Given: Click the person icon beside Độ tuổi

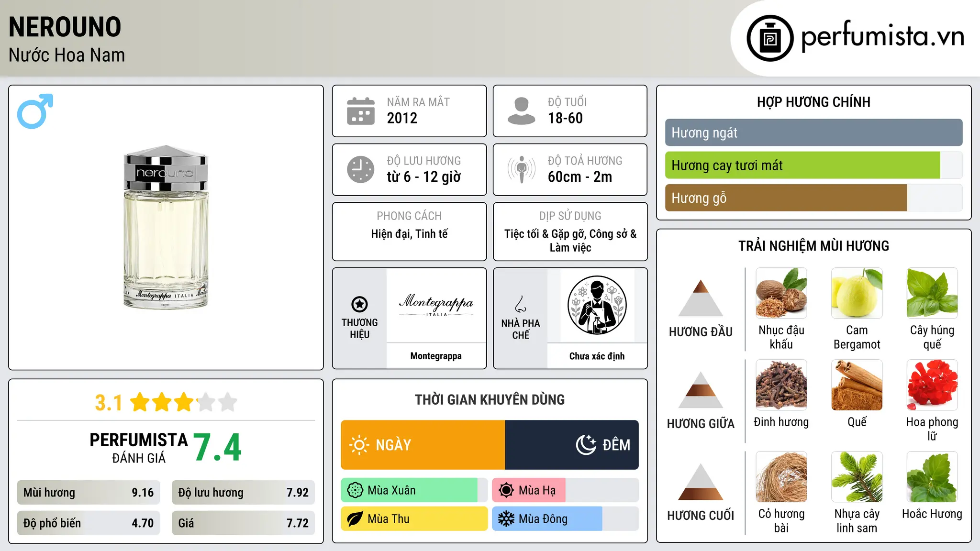Looking at the screenshot, I should [521, 111].
